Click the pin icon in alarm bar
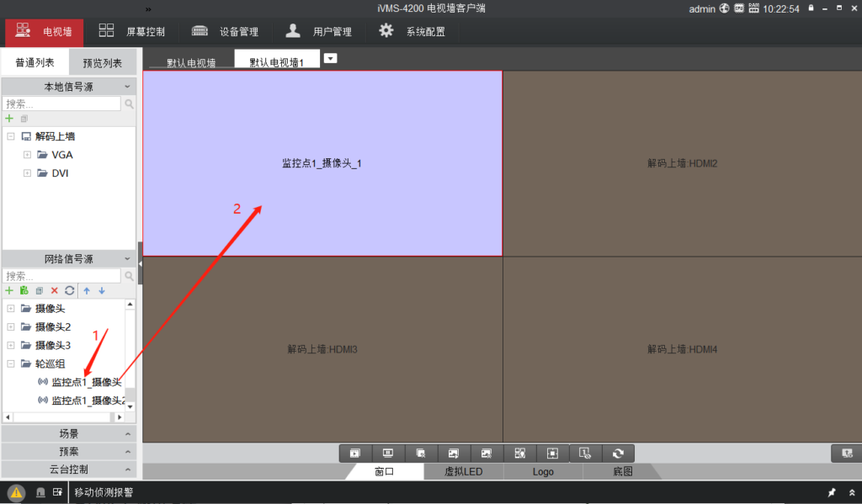The width and height of the screenshot is (862, 504). click(x=832, y=493)
